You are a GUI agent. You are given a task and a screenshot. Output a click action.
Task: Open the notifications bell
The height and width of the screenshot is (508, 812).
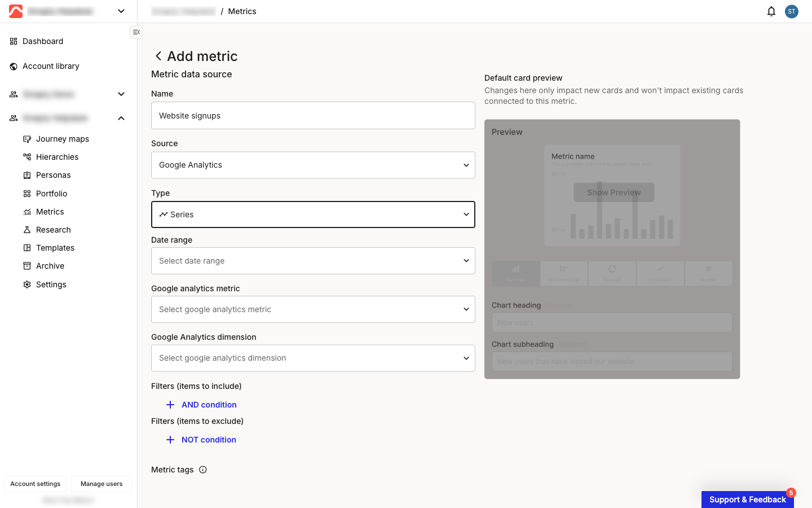[x=771, y=11]
